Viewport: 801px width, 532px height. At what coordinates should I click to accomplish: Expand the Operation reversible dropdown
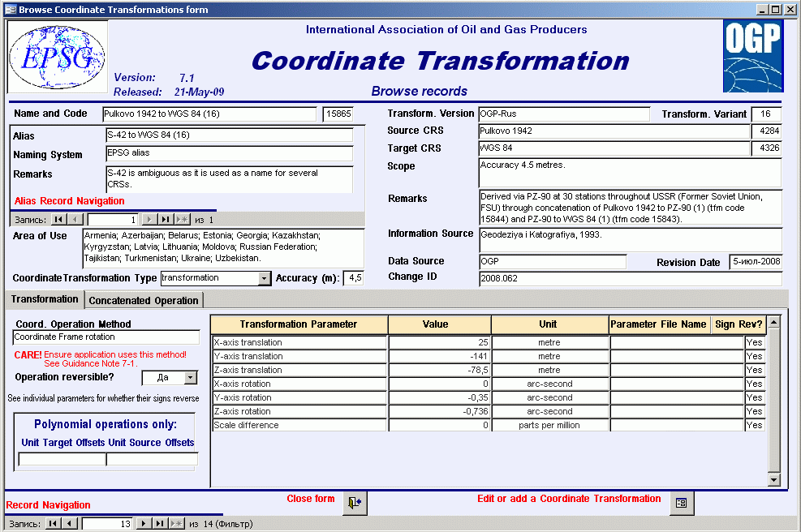pos(191,378)
